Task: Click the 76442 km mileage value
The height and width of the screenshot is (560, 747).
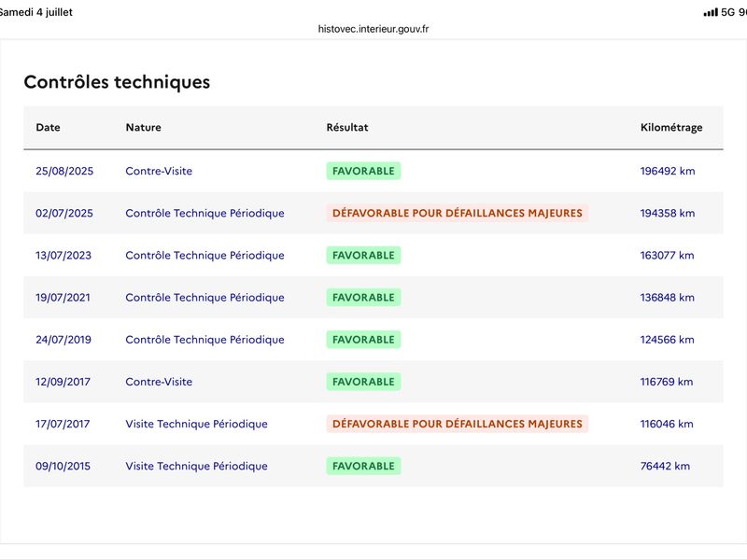Action: (665, 466)
